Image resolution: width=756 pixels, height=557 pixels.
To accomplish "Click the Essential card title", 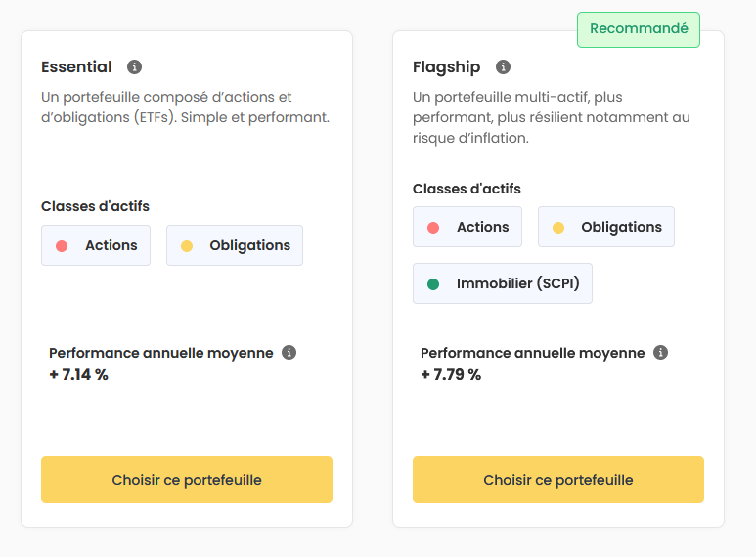I will coord(76,67).
